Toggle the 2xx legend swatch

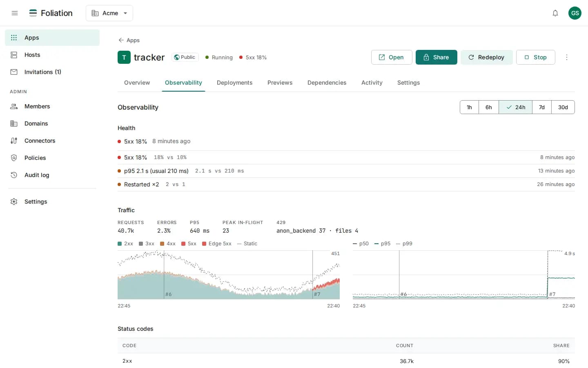tap(120, 244)
